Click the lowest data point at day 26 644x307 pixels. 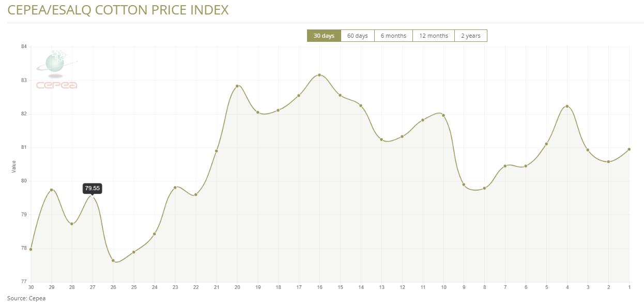[x=113, y=260]
